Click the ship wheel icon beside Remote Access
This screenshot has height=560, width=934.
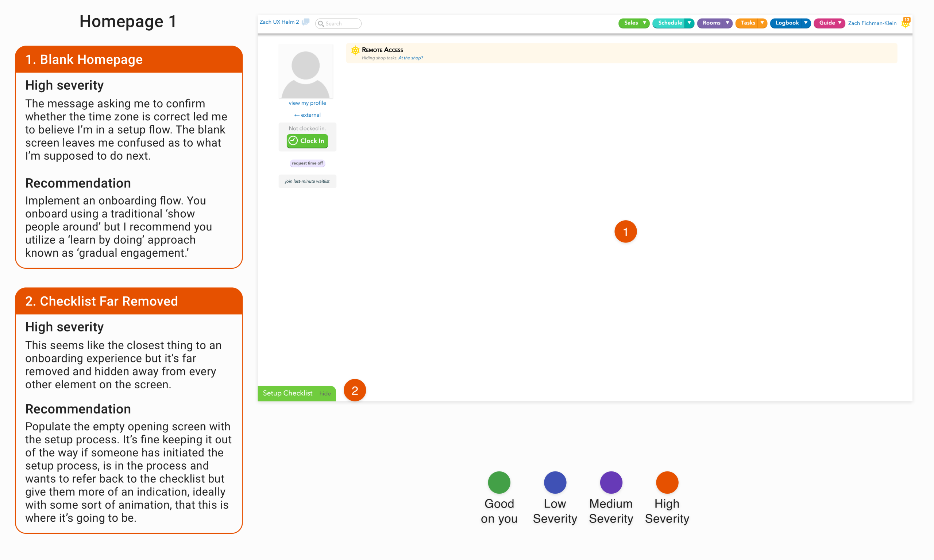[355, 51]
